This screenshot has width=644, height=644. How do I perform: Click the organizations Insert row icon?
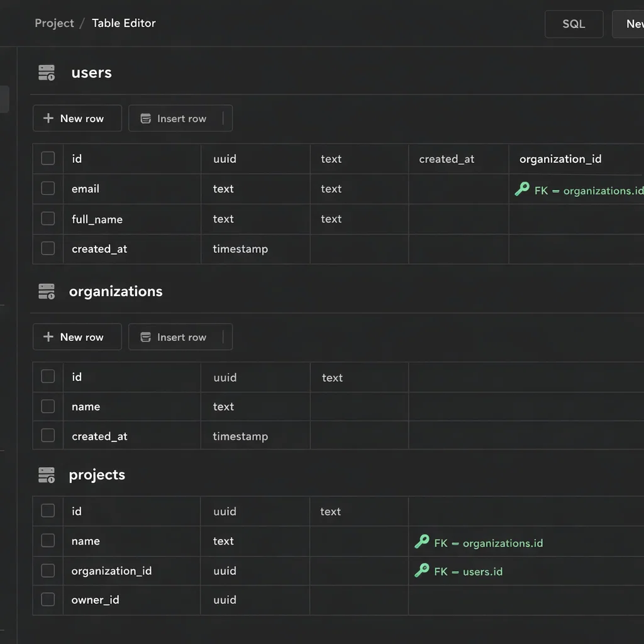coord(145,337)
